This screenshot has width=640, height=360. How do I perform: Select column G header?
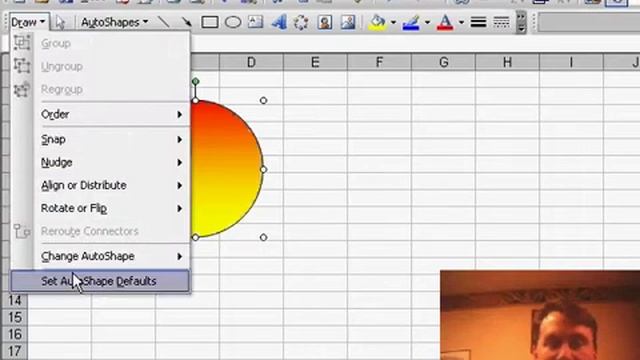[443, 62]
